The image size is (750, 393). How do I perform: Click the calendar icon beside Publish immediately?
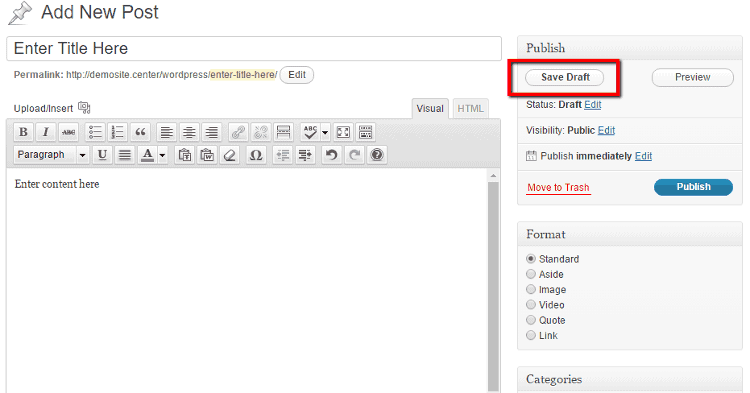point(531,156)
